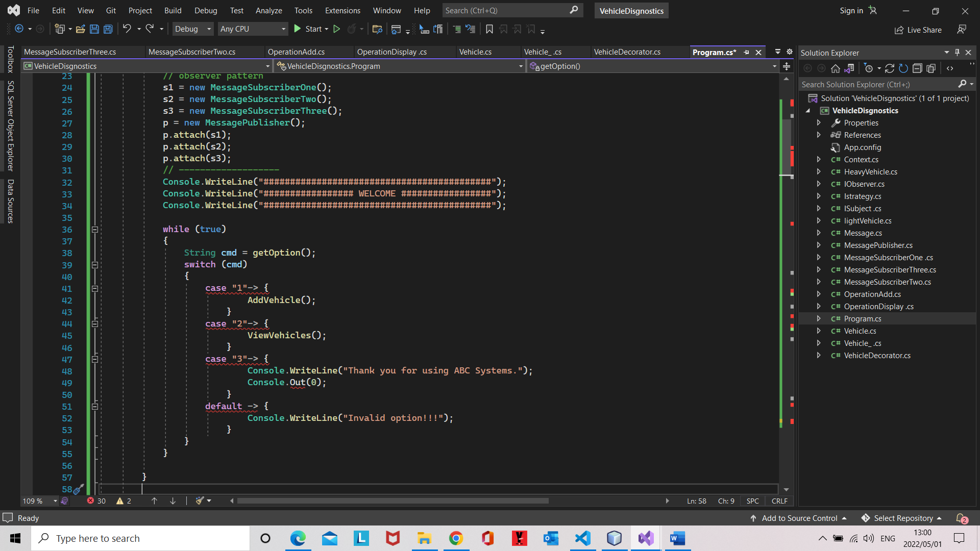This screenshot has width=980, height=551.
Task: Collapse the while loop fold marker
Action: pos(95,230)
